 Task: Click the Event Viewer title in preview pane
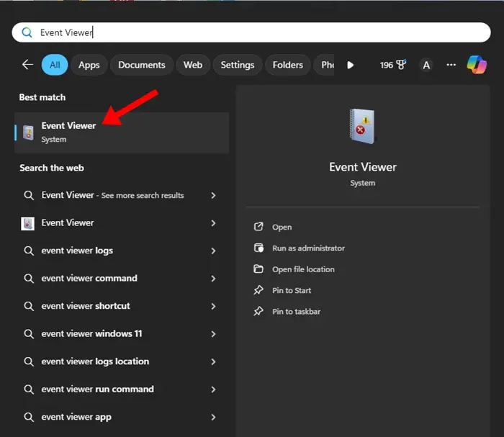coord(363,167)
